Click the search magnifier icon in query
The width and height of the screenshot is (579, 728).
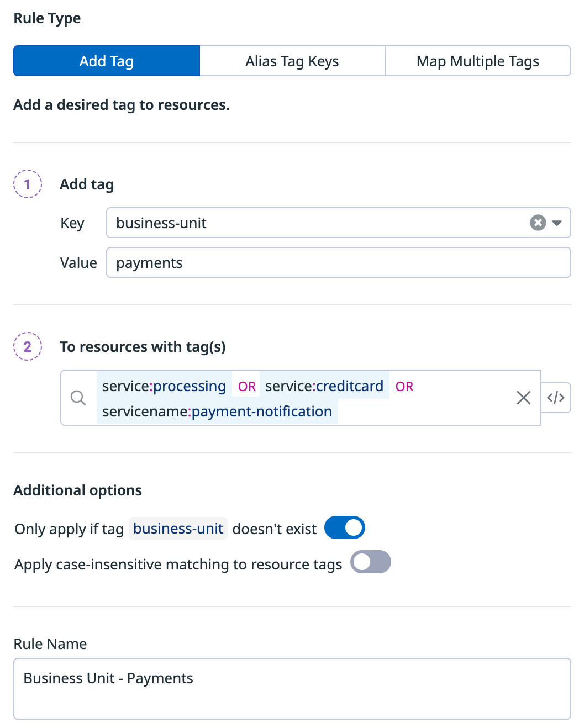pos(78,398)
